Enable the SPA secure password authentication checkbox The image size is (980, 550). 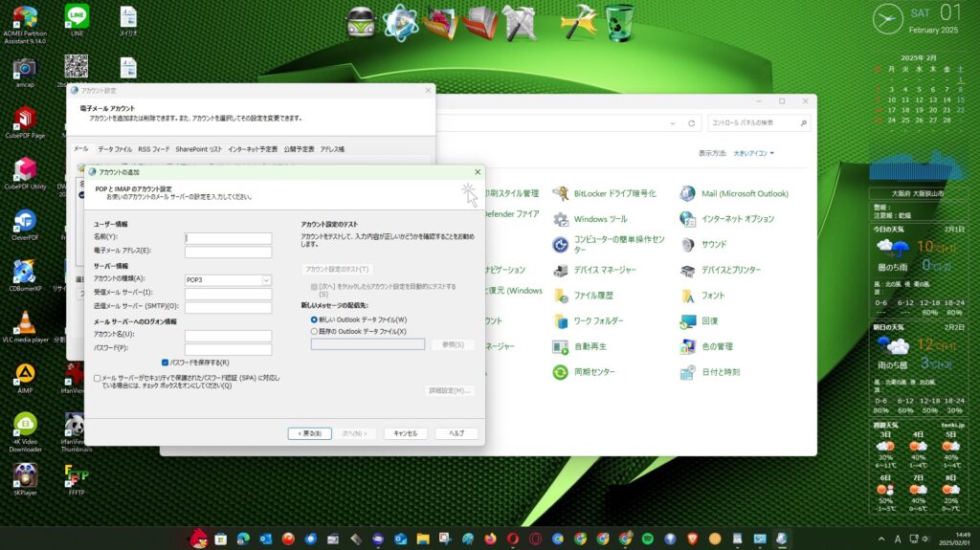[98, 378]
